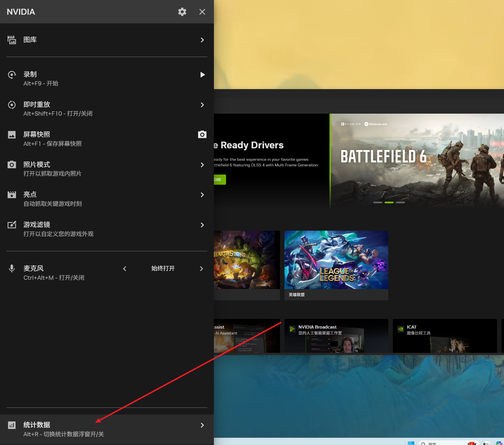Click the 麦克风 microphone icon

12,268
